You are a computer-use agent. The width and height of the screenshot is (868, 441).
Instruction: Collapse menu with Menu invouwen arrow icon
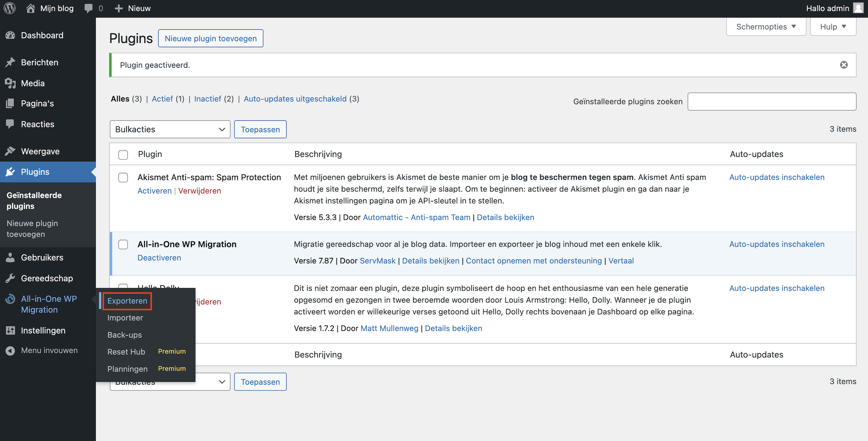click(10, 351)
